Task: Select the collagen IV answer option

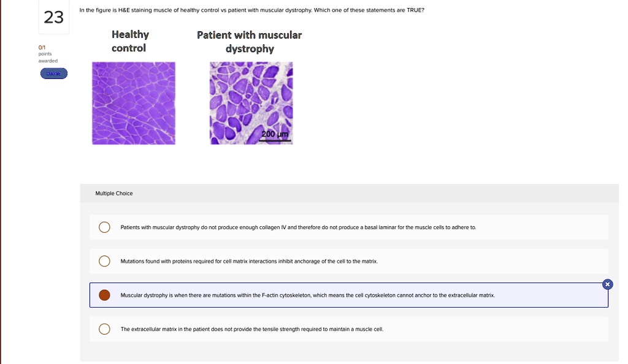Action: point(104,226)
